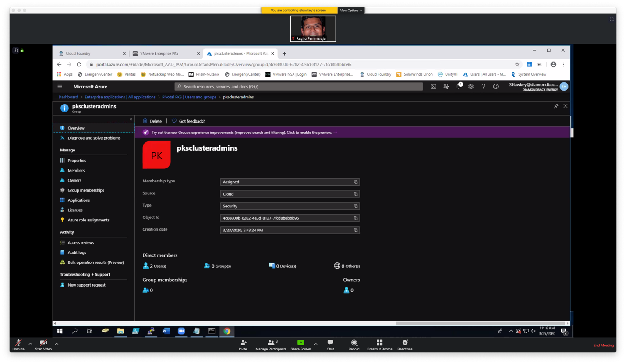This screenshot has width=626, height=364.
Task: Open Windows Action Center notifications
Action: (564, 332)
